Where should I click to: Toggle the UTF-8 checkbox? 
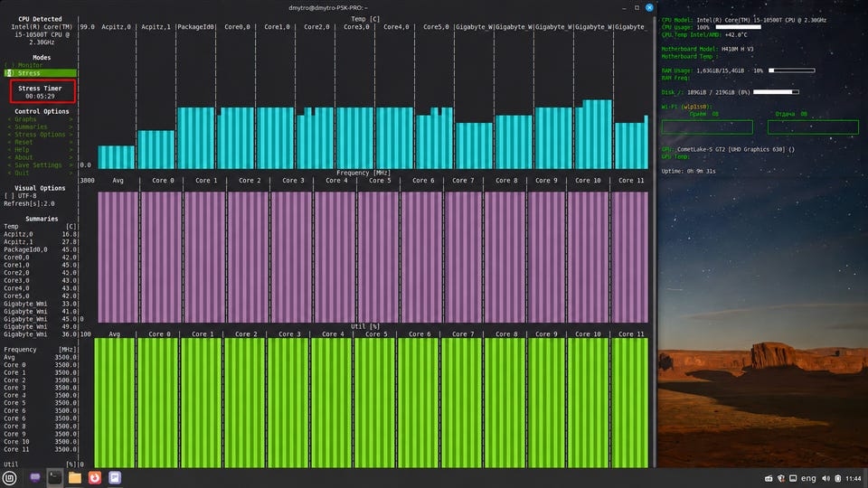point(20,196)
